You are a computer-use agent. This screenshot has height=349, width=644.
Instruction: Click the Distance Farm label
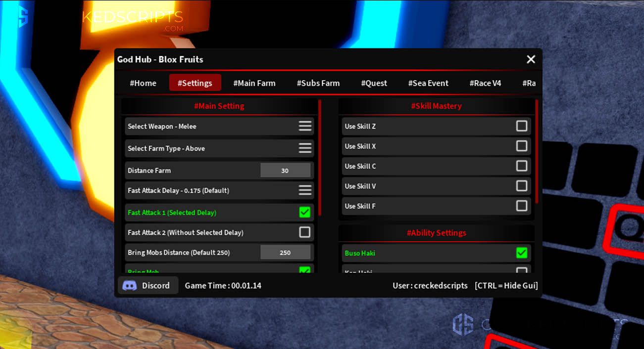(149, 171)
